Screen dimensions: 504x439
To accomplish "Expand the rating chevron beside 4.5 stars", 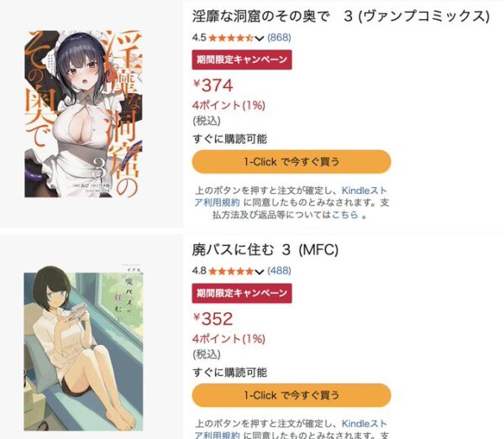I will click(260, 39).
